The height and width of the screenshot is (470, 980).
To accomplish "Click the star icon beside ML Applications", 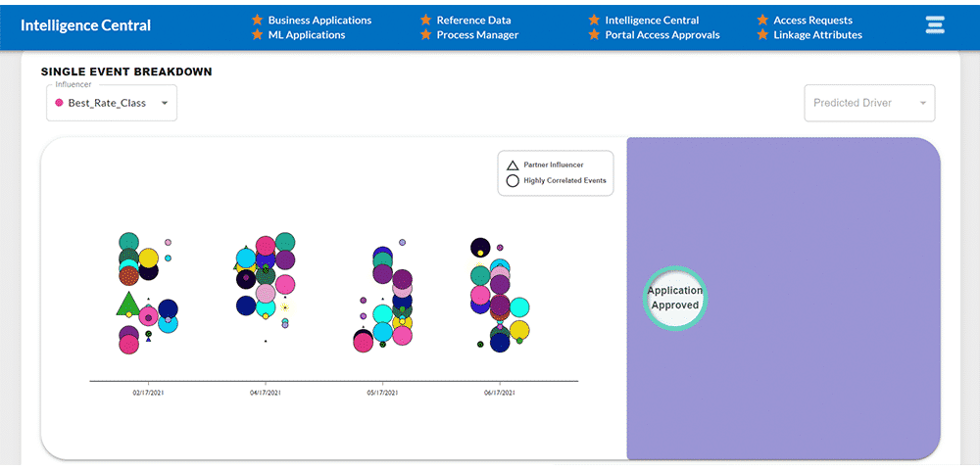I will 257,35.
